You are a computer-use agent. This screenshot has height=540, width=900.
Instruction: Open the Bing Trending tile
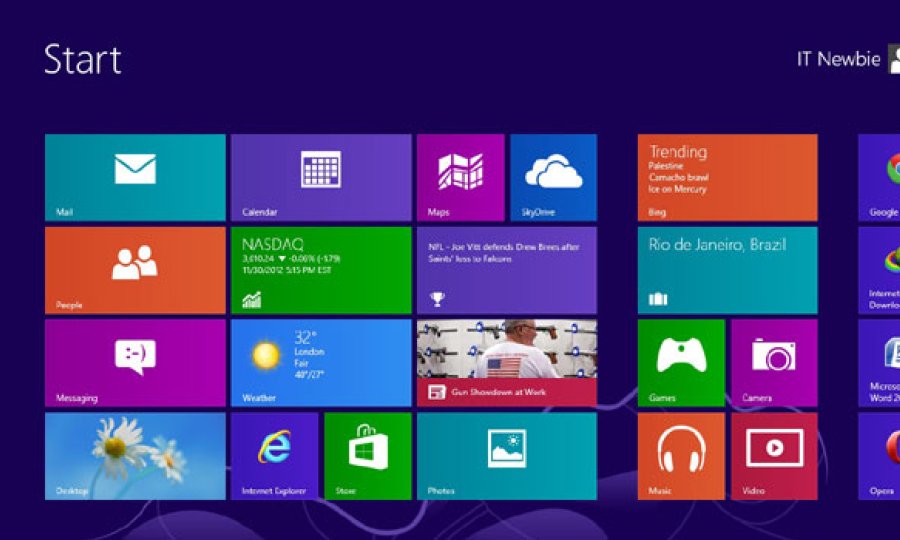(727, 177)
